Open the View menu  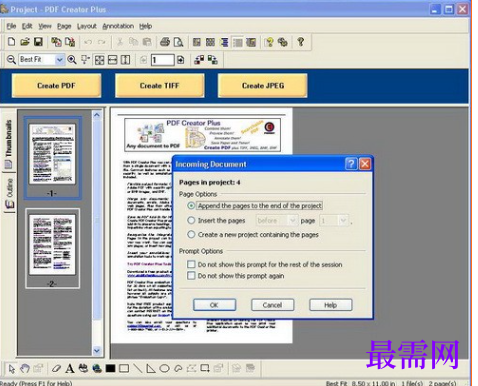click(45, 26)
